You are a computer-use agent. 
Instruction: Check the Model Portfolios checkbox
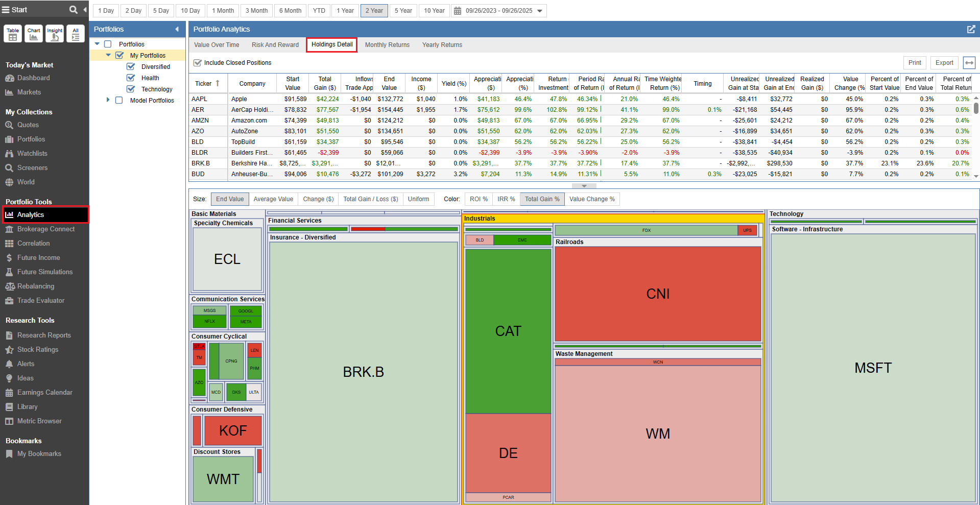tap(119, 101)
